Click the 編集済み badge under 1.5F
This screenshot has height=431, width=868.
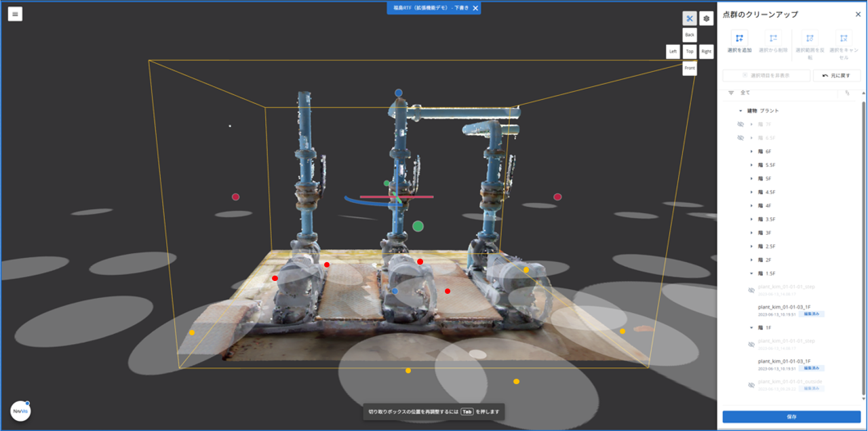811,314
